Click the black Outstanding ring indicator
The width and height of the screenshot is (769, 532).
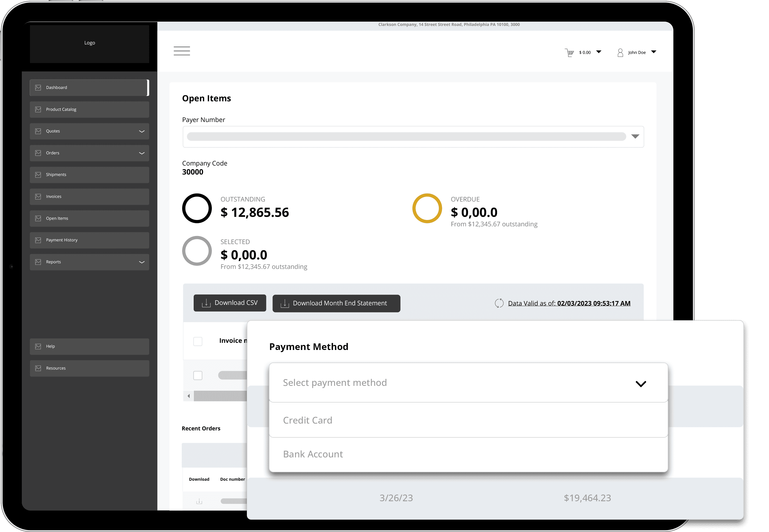click(x=197, y=208)
